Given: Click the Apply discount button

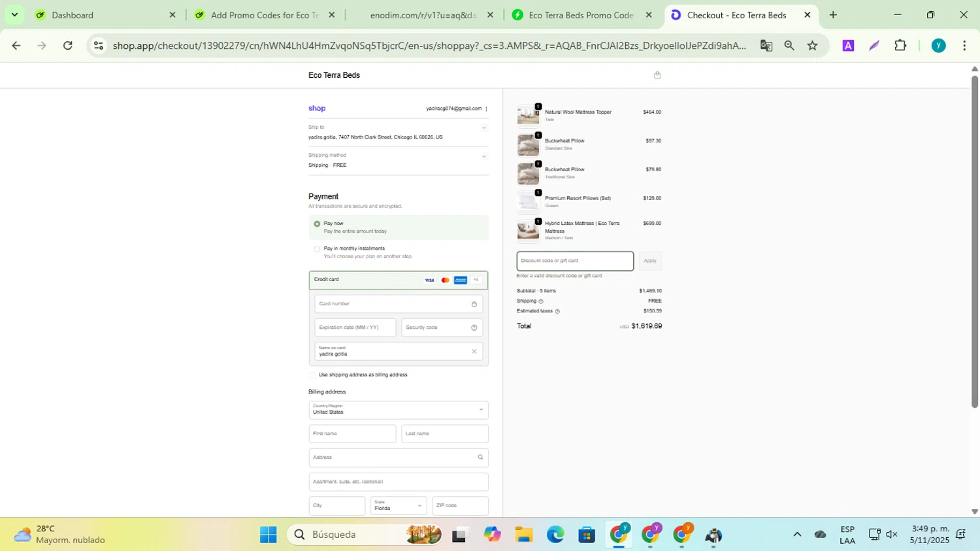Looking at the screenshot, I should (650, 261).
